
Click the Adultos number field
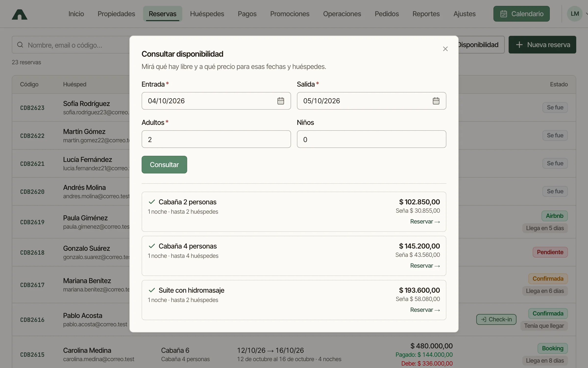[x=216, y=139]
